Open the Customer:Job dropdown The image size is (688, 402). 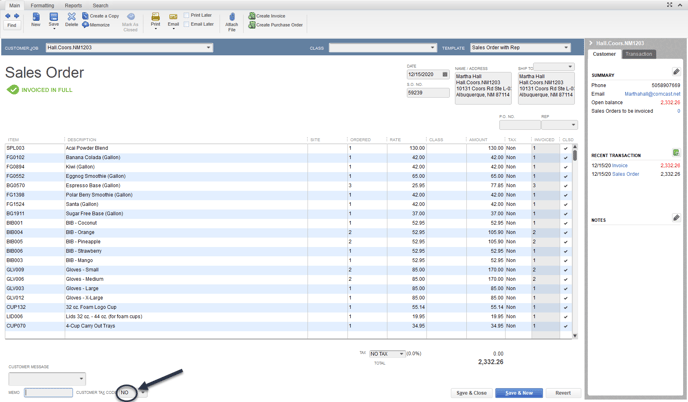coord(208,47)
